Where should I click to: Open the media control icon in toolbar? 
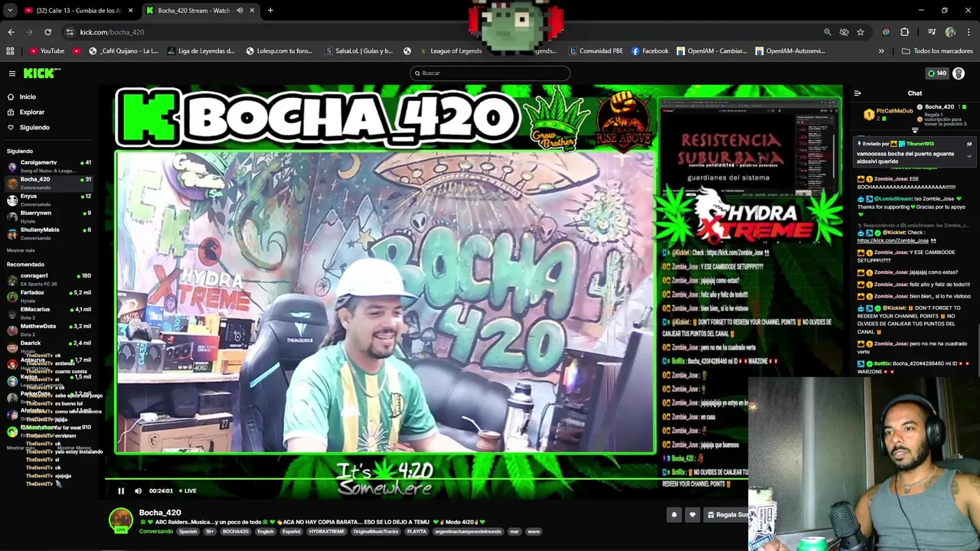pyautogui.click(x=932, y=32)
